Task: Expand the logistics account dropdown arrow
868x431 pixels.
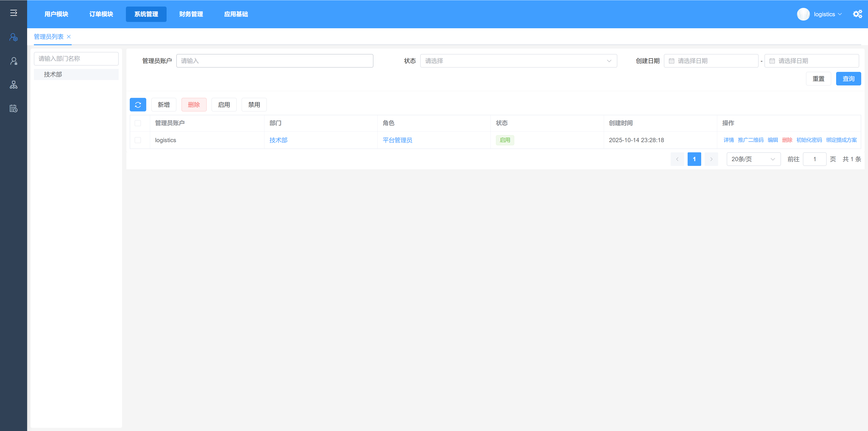Action: [840, 14]
